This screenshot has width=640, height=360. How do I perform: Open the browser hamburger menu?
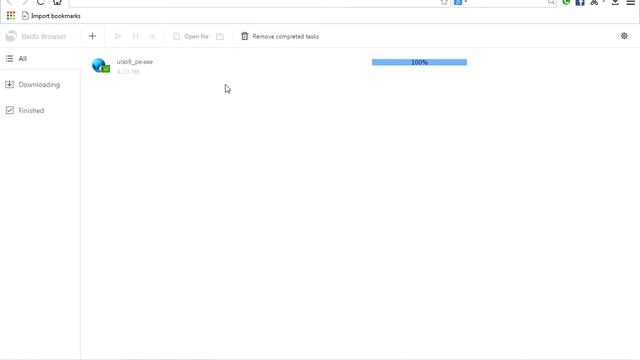(631, 2)
